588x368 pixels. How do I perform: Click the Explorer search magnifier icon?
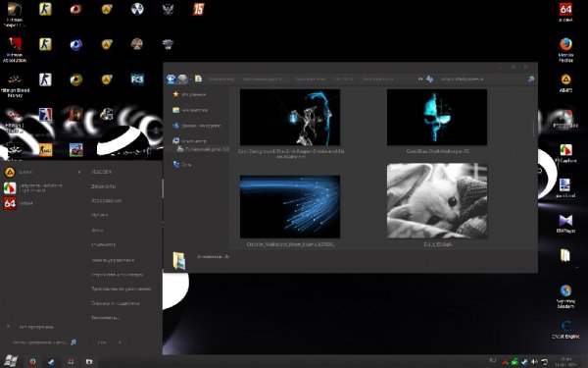coord(531,79)
